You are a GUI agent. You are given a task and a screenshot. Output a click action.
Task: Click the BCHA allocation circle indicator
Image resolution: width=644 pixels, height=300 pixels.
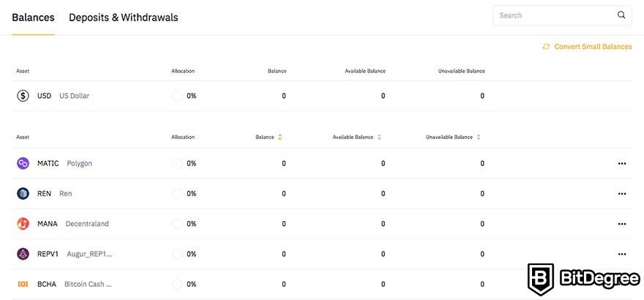[x=177, y=284]
